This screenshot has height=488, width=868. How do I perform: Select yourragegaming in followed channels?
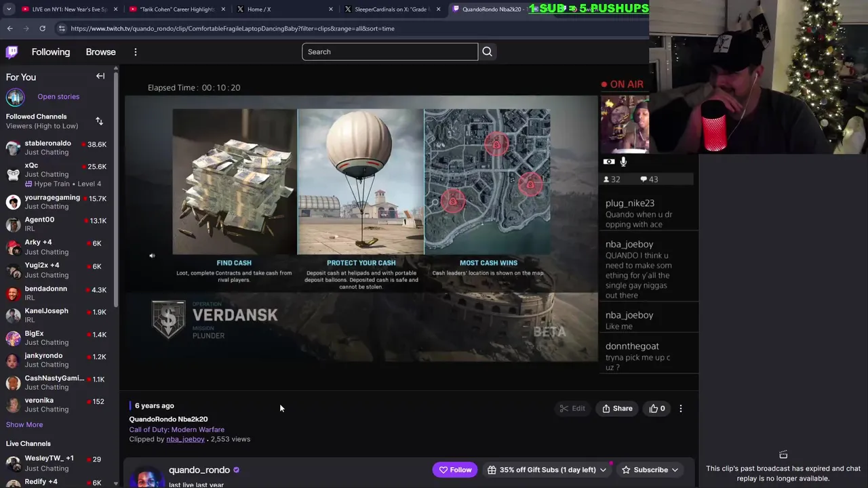pyautogui.click(x=59, y=202)
